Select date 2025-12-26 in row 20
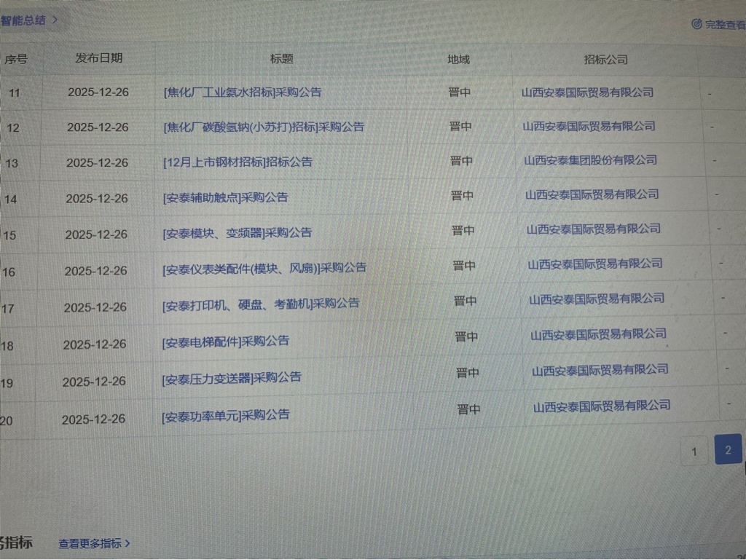 (93, 419)
